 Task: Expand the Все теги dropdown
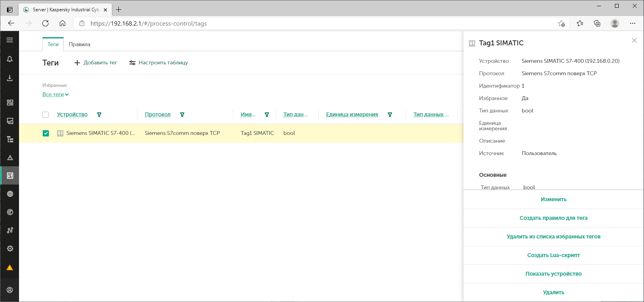tap(56, 95)
